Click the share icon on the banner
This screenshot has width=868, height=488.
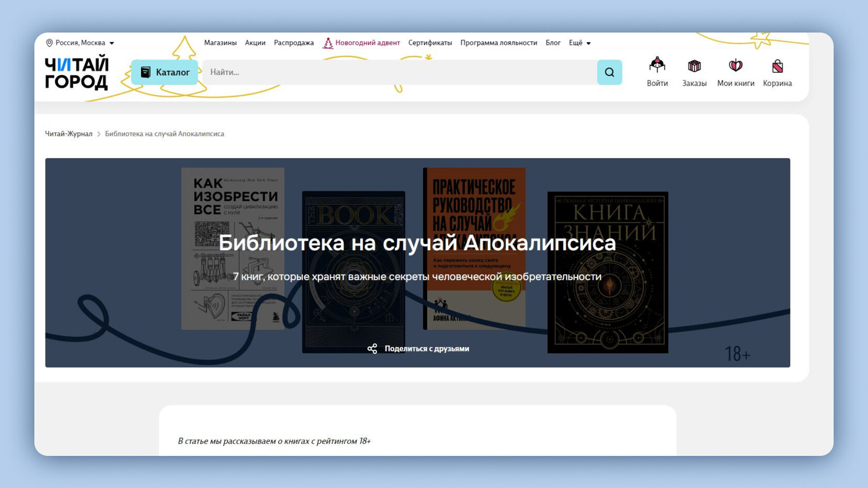(372, 349)
